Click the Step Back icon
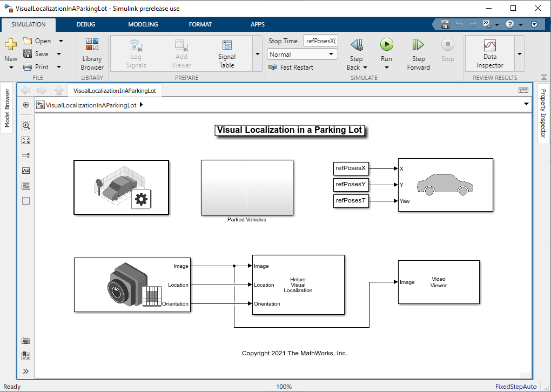Screen dimensions: 551x392 [x=356, y=45]
